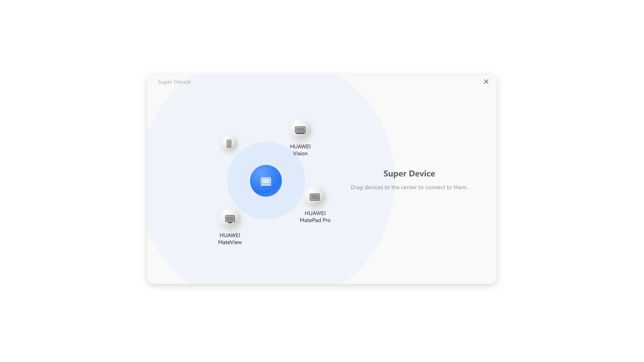Image resolution: width=644 pixels, height=362 pixels.
Task: Select the HUAWEI MateView monitor icon
Action: (x=230, y=219)
